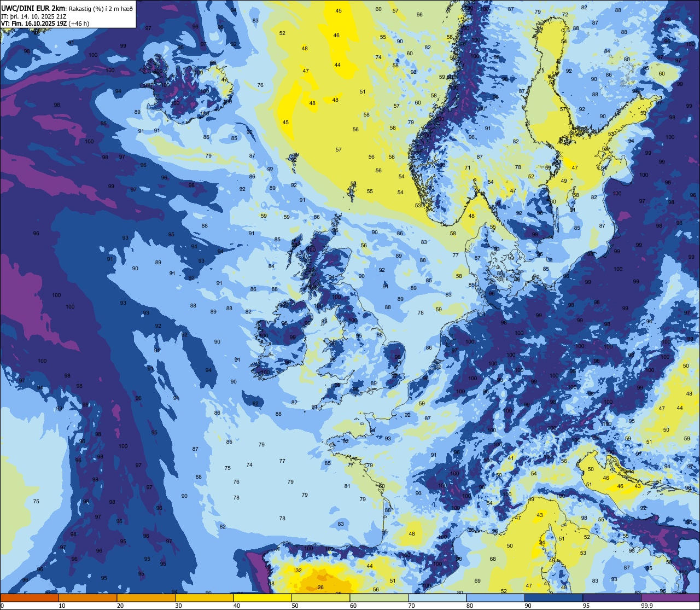700x610 pixels.
Task: Click the initial time line IT: þri. 14. 10. 2025 21Z
Action: [34, 16]
